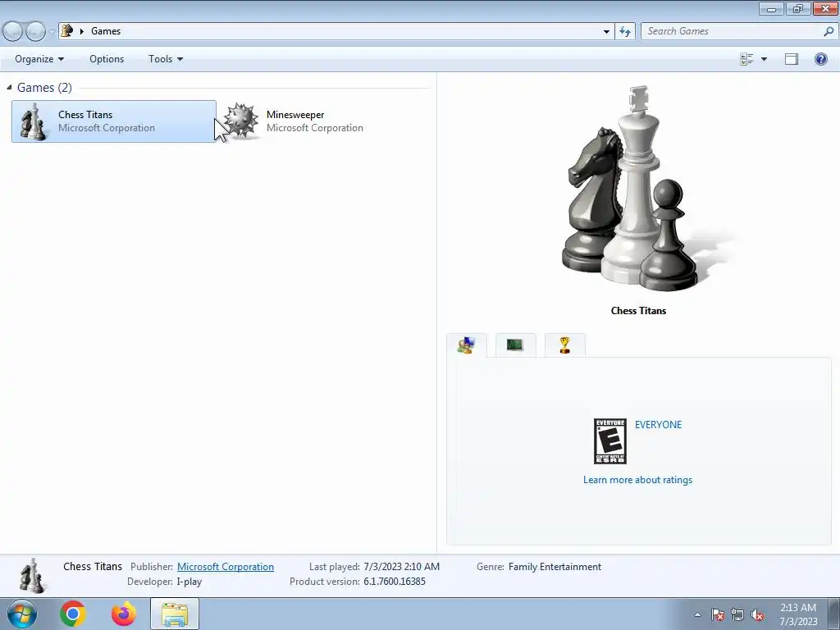This screenshot has width=840, height=630.
Task: Open the Action Center flag icon
Action: coord(717,614)
